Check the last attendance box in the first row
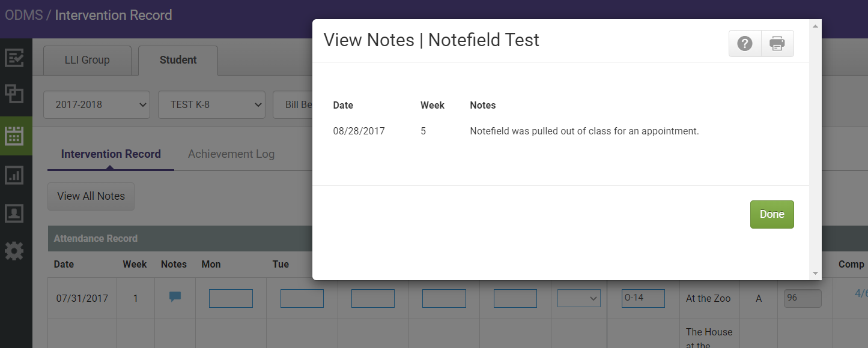The width and height of the screenshot is (868, 348). coord(515,298)
